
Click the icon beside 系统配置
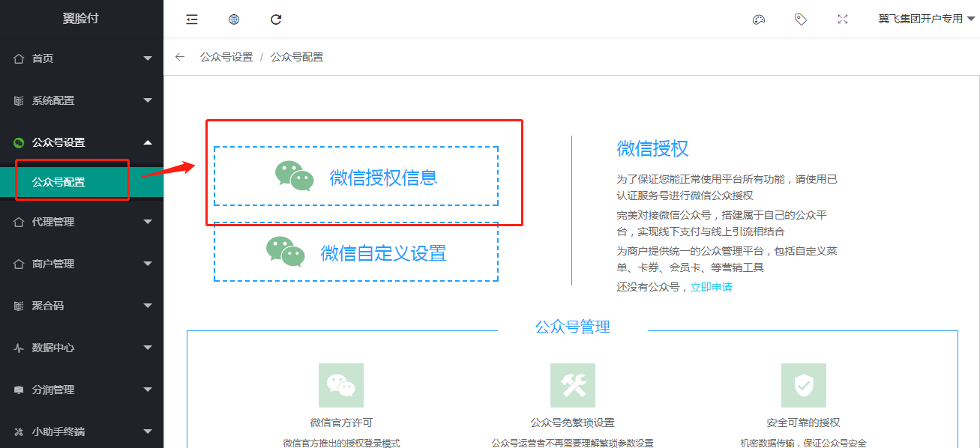(19, 100)
